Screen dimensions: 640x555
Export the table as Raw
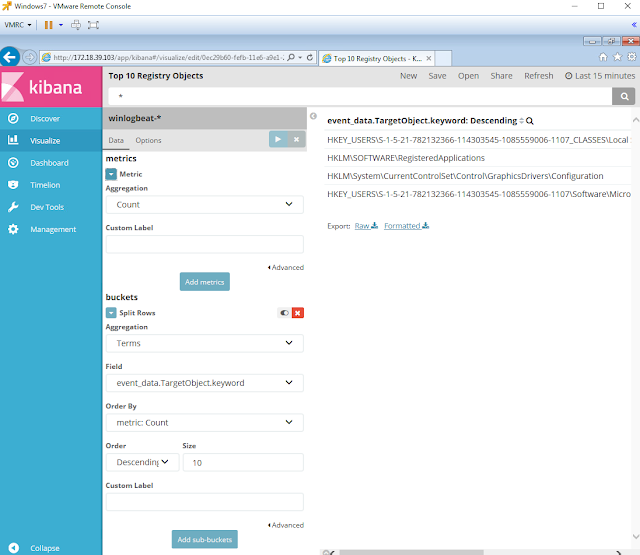coord(366,226)
